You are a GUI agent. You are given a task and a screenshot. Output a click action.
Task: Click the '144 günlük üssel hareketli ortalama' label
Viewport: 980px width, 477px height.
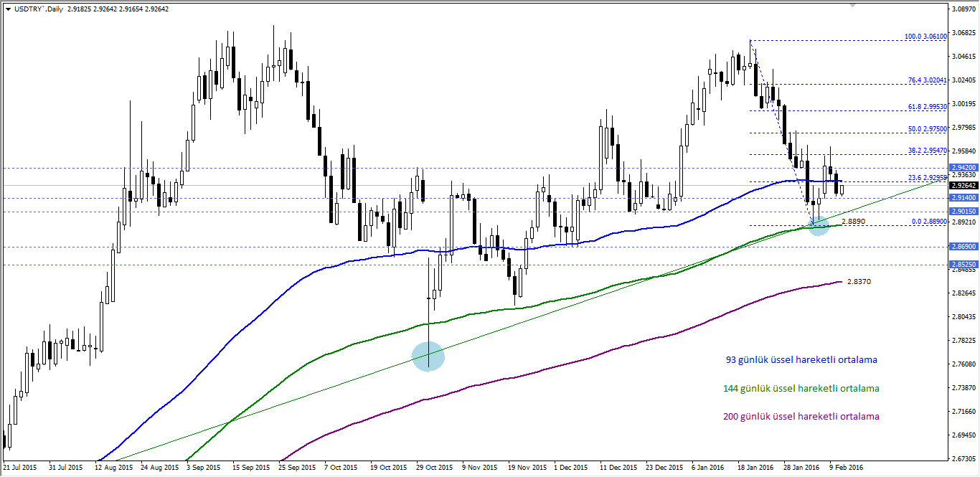click(802, 388)
